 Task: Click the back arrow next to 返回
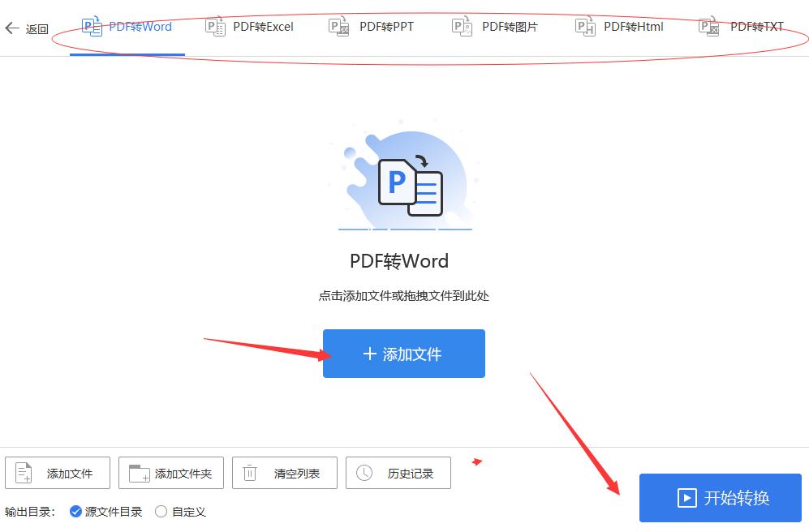click(x=12, y=28)
